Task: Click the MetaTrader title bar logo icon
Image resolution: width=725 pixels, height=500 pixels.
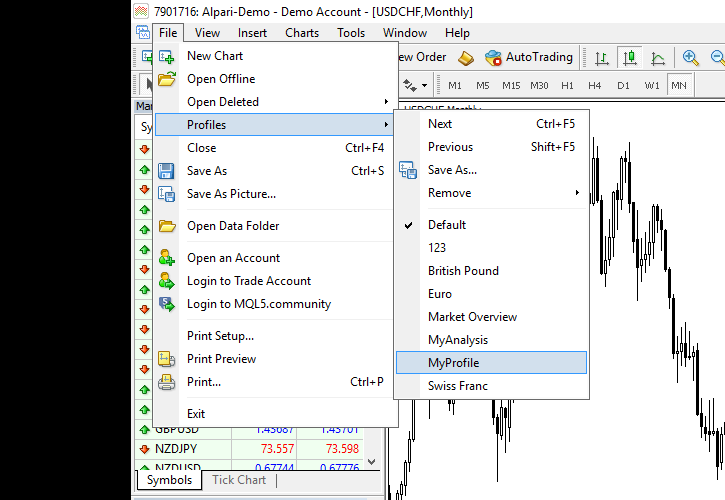Action: [141, 11]
